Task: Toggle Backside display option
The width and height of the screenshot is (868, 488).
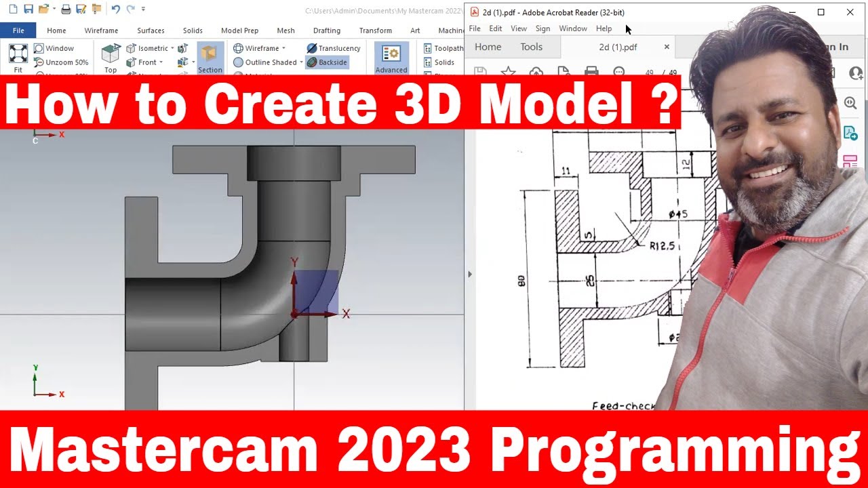Action: coord(327,62)
